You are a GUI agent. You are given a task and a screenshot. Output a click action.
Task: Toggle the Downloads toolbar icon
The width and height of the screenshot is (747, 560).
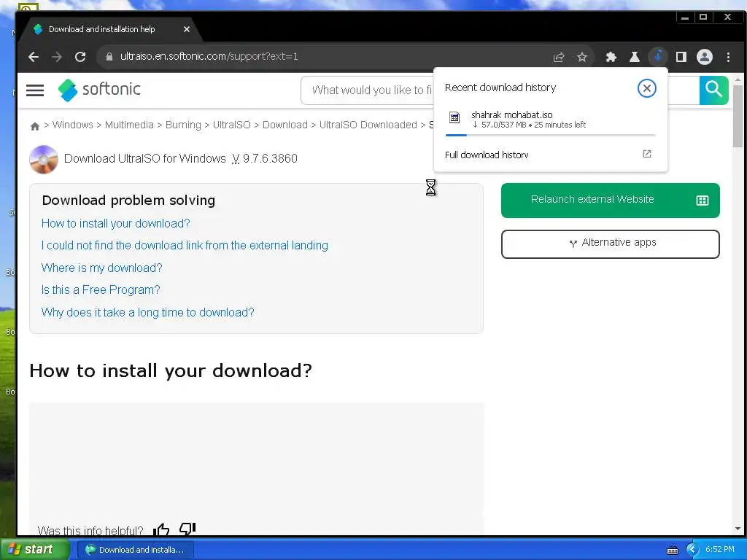[x=658, y=57]
